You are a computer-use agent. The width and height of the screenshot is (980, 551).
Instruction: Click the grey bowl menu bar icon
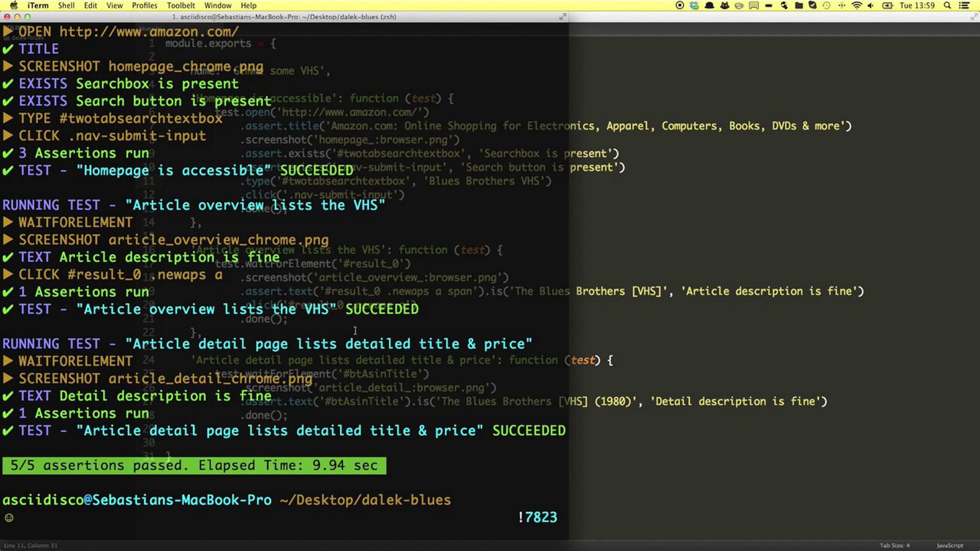pos(739,5)
